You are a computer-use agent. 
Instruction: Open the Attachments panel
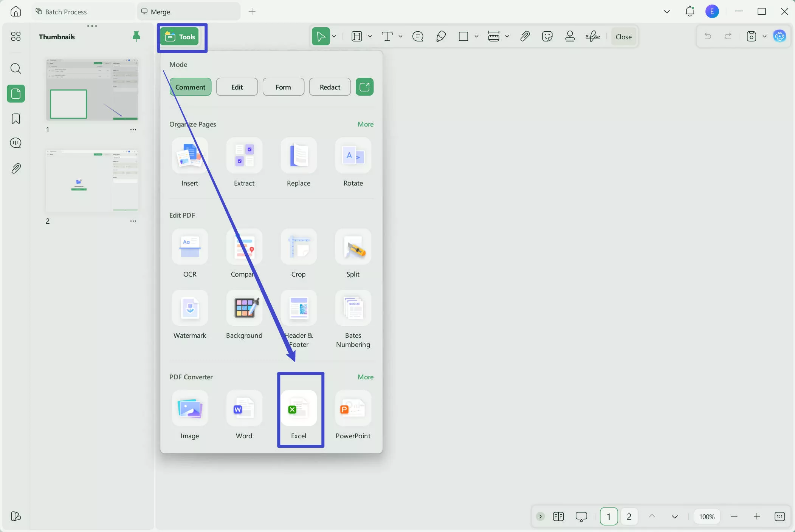pyautogui.click(x=16, y=169)
